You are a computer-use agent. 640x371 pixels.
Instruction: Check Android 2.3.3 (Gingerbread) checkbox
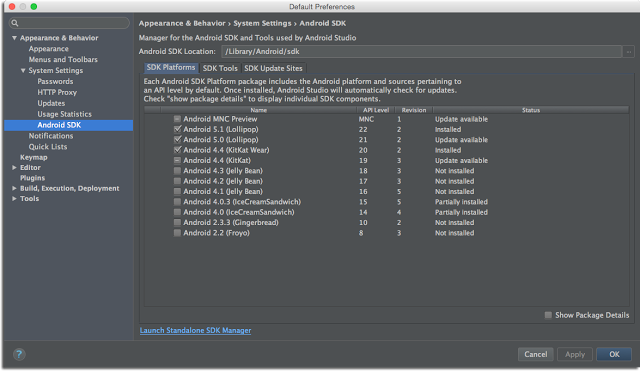[177, 222]
